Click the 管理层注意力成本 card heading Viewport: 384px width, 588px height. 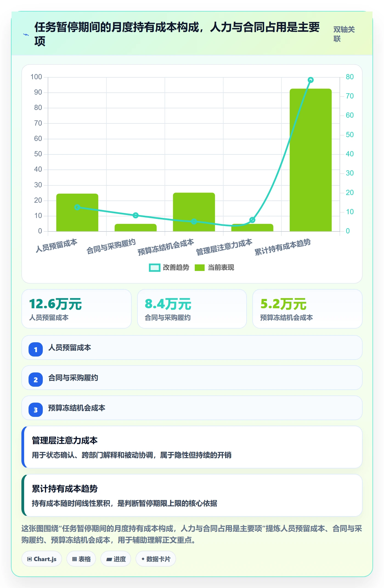65,440
